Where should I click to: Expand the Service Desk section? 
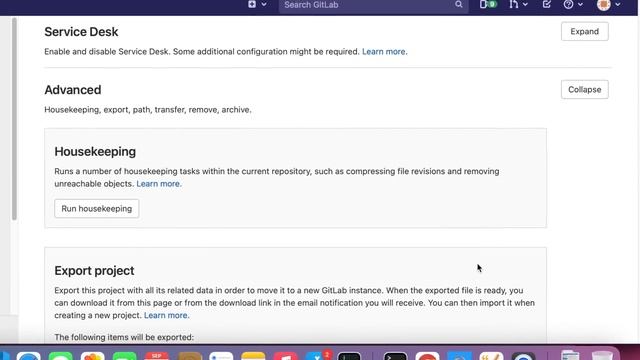(x=584, y=31)
